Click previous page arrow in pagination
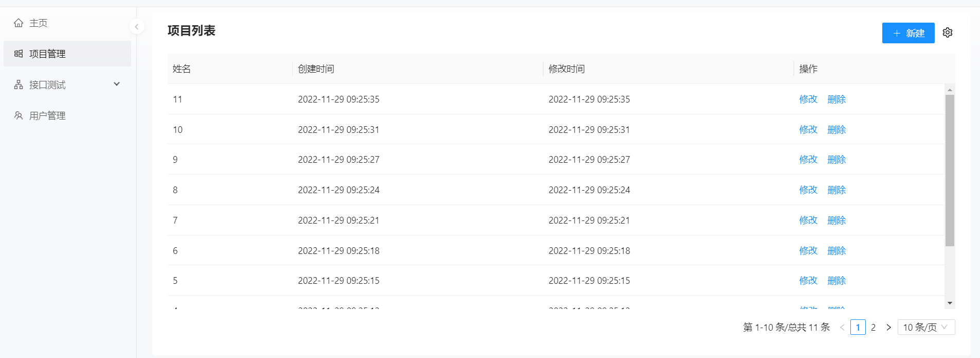The image size is (980, 358). coord(842,328)
